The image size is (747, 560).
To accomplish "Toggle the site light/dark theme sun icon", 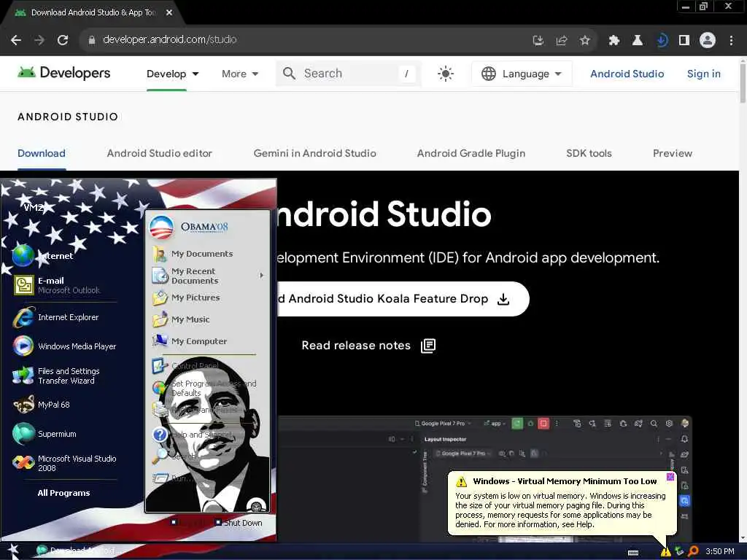I will [446, 74].
